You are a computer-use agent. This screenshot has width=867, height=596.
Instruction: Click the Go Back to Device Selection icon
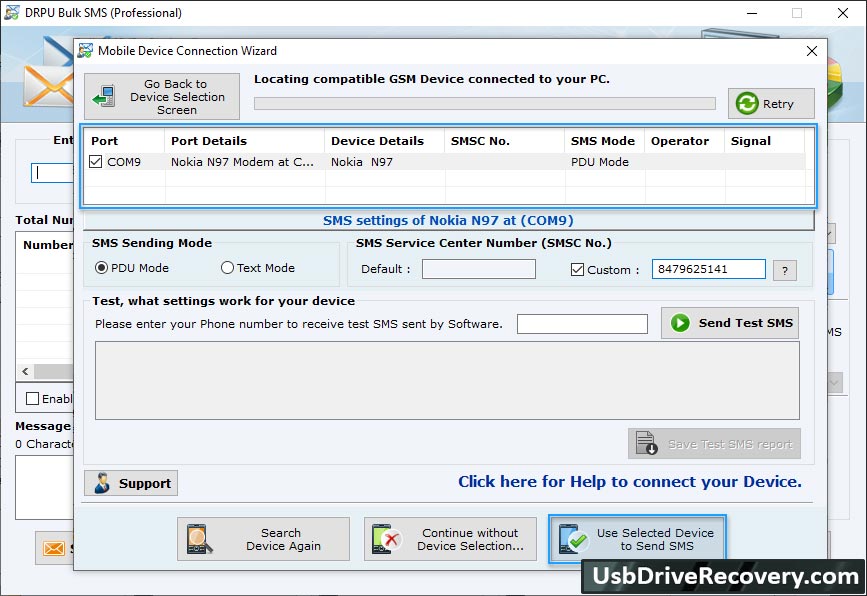coord(103,96)
